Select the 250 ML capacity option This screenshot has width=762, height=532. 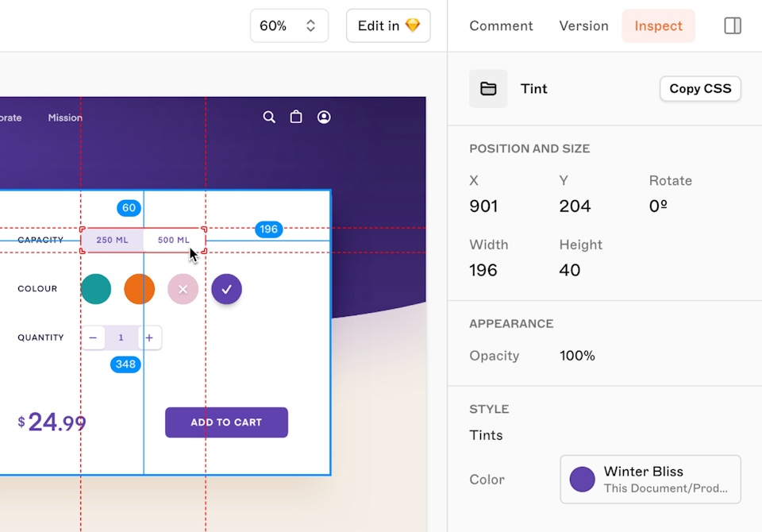[x=112, y=241]
